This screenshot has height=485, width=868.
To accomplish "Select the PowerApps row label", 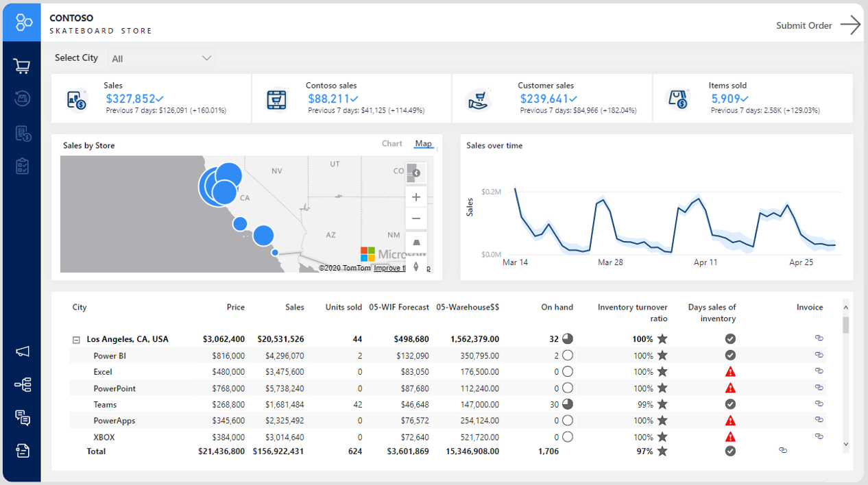I will point(114,421).
